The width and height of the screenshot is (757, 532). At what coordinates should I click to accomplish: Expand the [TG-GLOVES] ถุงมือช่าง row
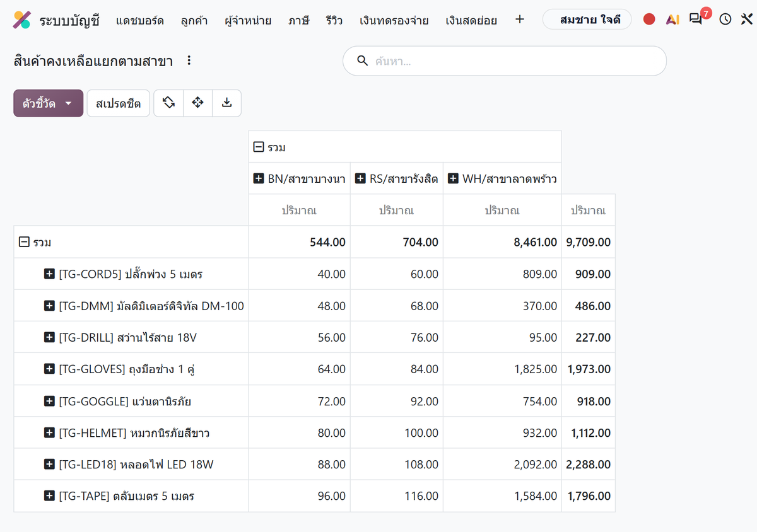(49, 369)
